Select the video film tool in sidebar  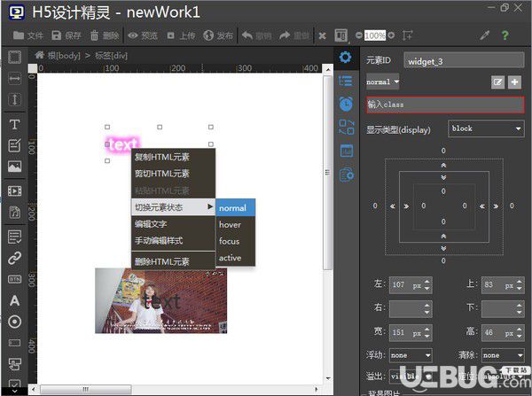14,191
